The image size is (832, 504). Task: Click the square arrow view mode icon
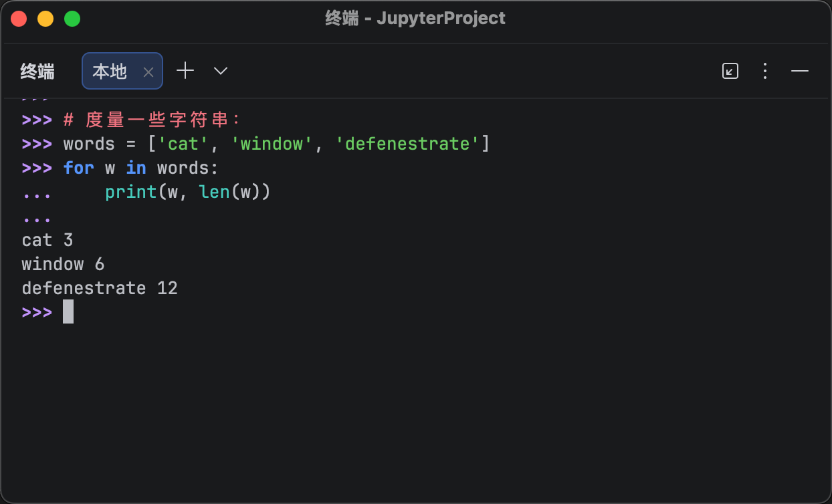[730, 71]
